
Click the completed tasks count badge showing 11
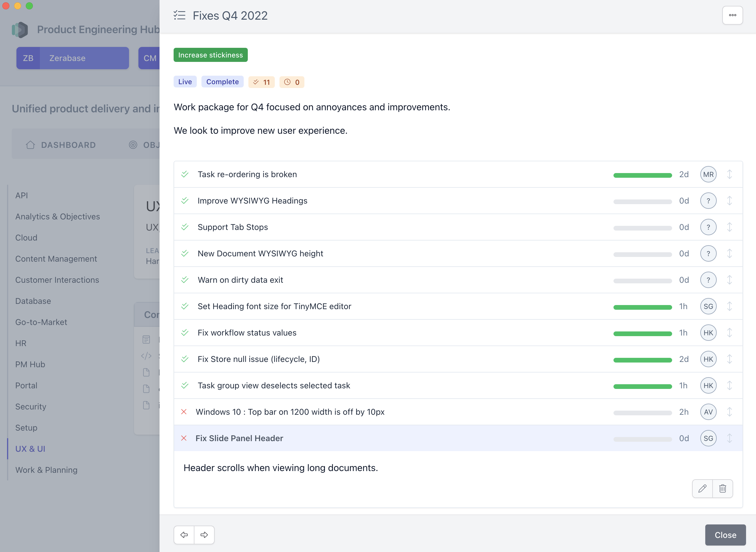coord(261,82)
